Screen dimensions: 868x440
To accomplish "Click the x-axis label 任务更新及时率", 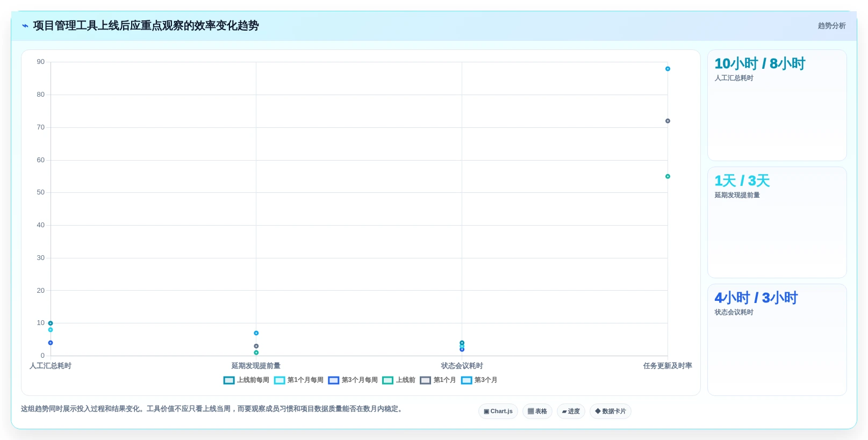I will click(x=668, y=366).
